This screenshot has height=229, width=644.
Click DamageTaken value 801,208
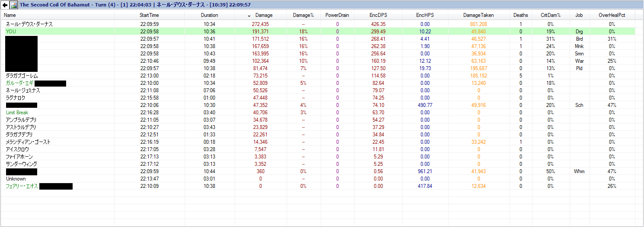(x=478, y=24)
